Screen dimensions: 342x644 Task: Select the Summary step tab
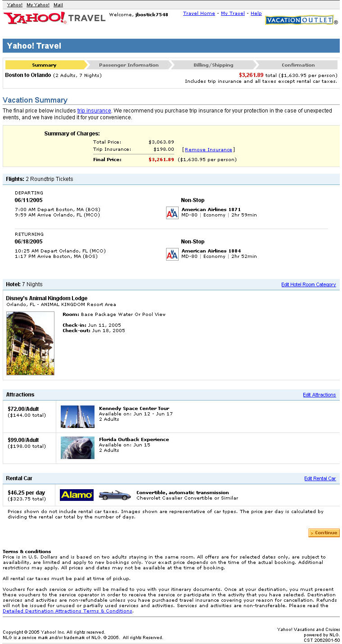coord(44,65)
